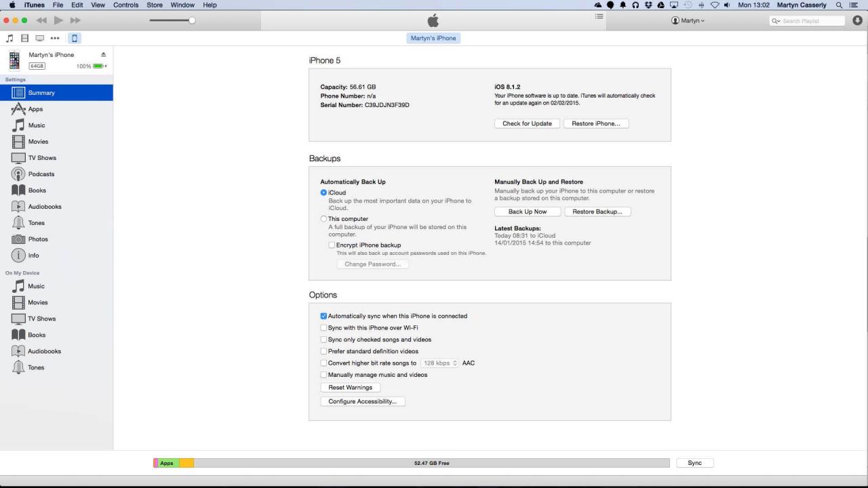Screen dimensions: 868x488
Task: Open the View menu
Action: 98,5
